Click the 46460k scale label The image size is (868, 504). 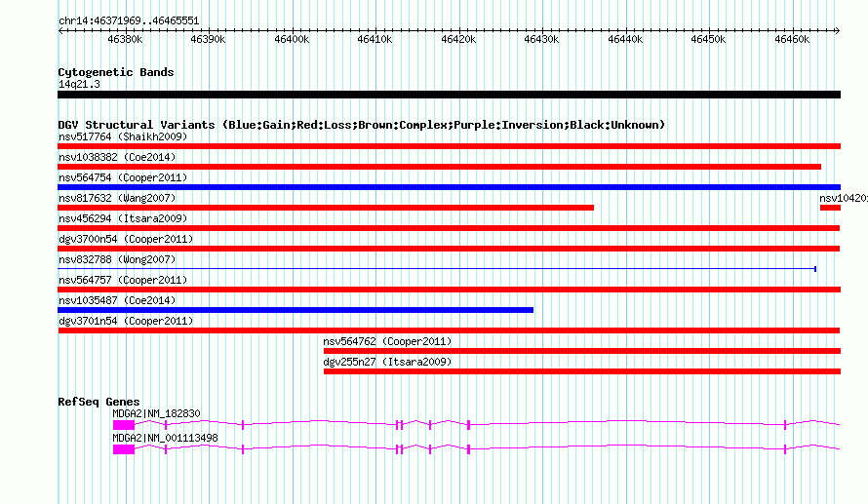[792, 39]
